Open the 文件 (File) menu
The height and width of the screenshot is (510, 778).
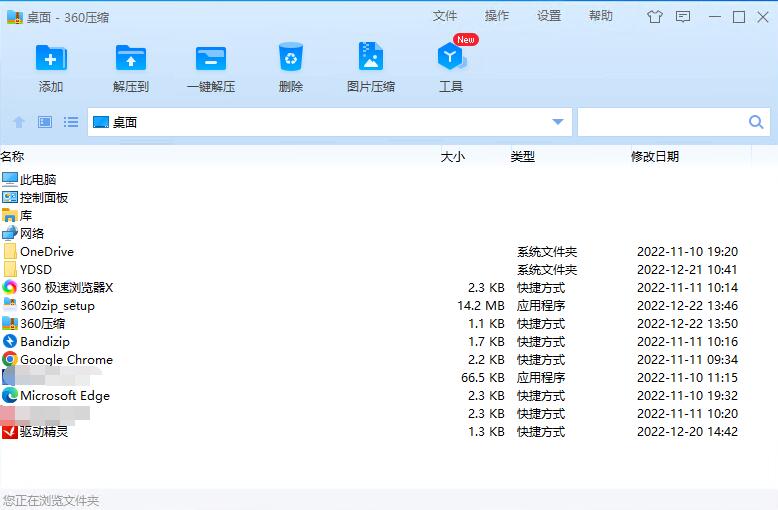(x=445, y=16)
